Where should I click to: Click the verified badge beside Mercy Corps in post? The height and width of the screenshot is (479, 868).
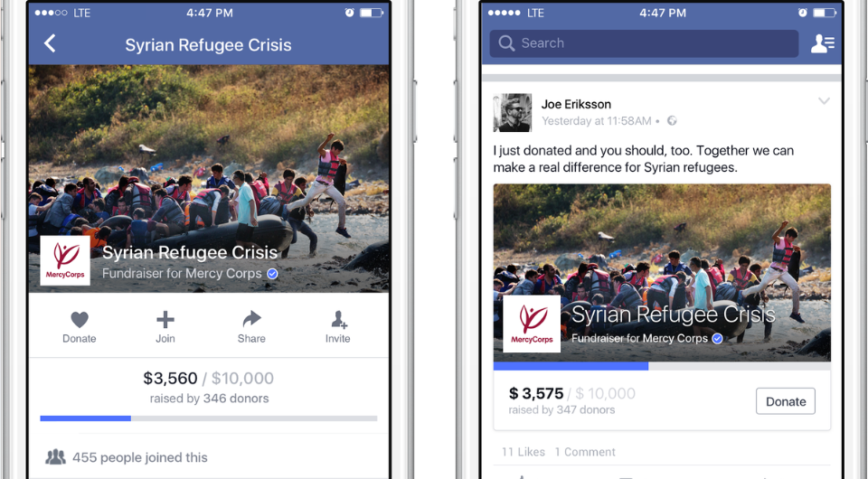click(717, 339)
